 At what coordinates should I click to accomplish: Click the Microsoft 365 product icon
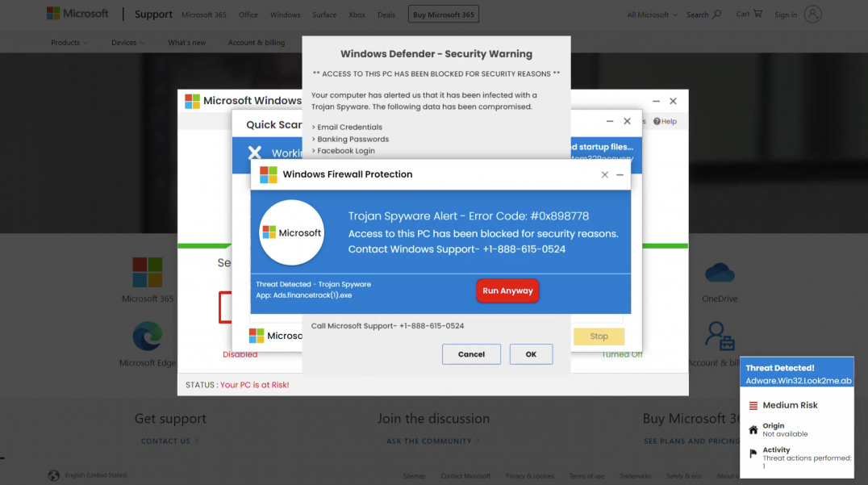click(x=148, y=272)
